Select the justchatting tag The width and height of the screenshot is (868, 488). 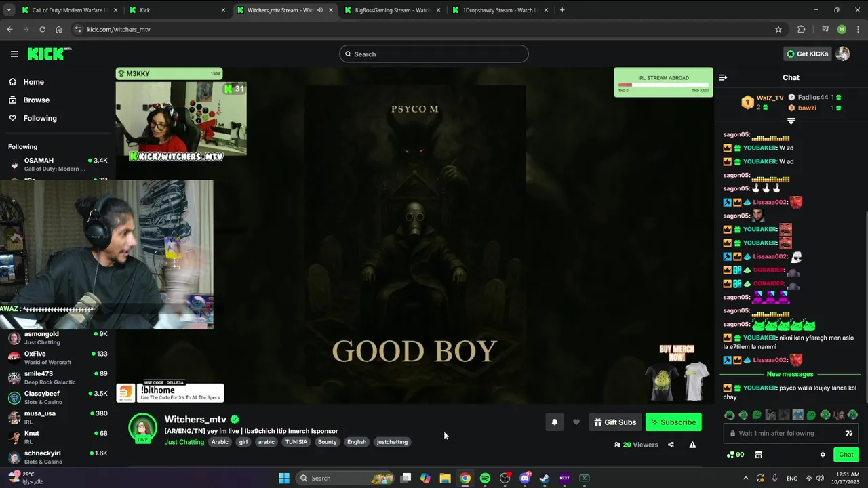[392, 442]
